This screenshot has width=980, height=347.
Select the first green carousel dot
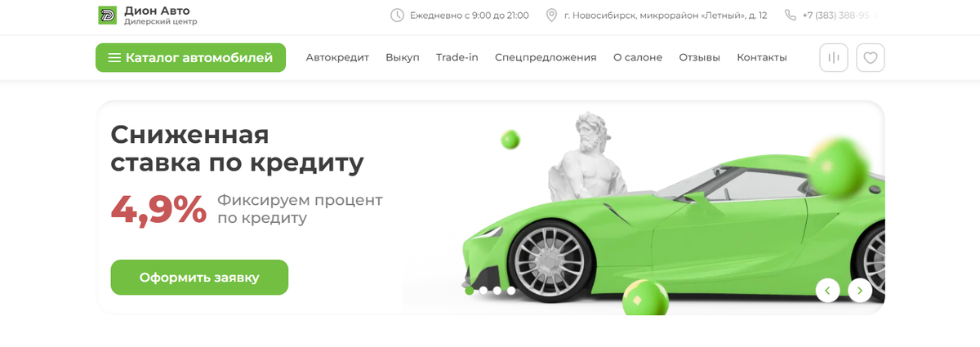coord(470,290)
